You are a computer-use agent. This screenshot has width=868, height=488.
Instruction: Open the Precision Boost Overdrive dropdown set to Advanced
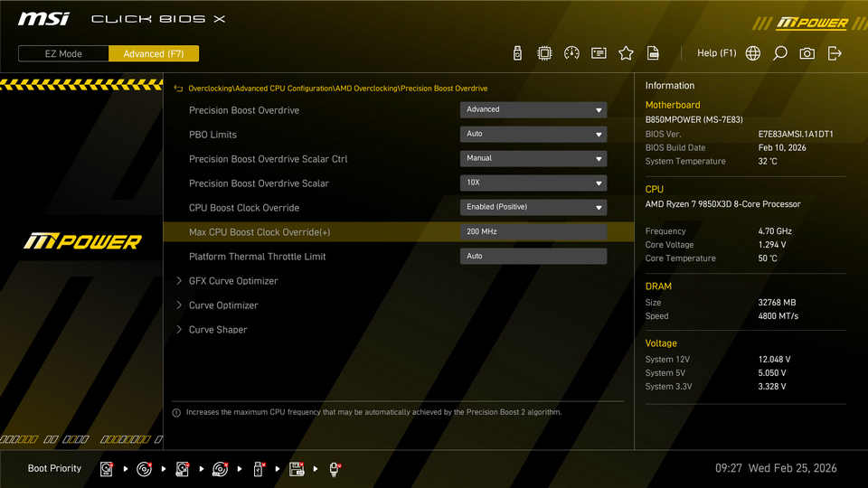[533, 109]
